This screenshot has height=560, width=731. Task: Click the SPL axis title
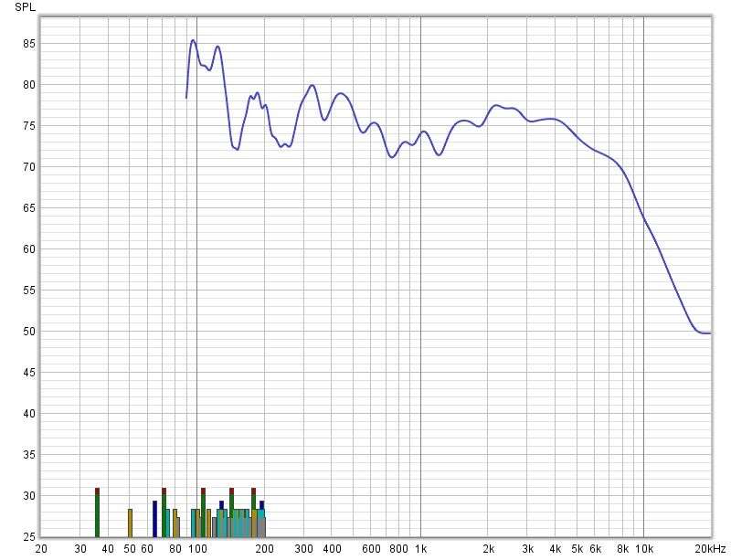25,7
